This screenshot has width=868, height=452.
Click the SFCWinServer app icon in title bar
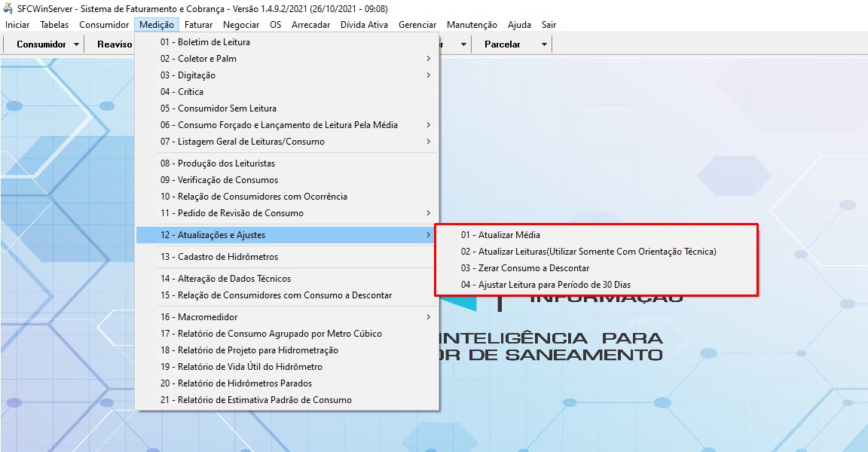coord(8,8)
